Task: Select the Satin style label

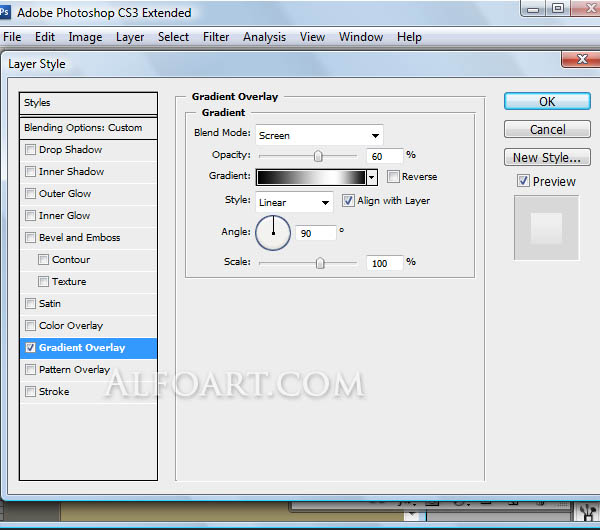Action: (50, 303)
